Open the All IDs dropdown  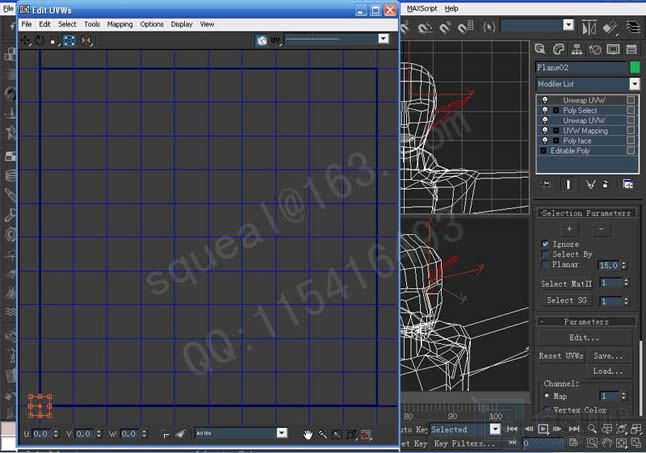(281, 433)
